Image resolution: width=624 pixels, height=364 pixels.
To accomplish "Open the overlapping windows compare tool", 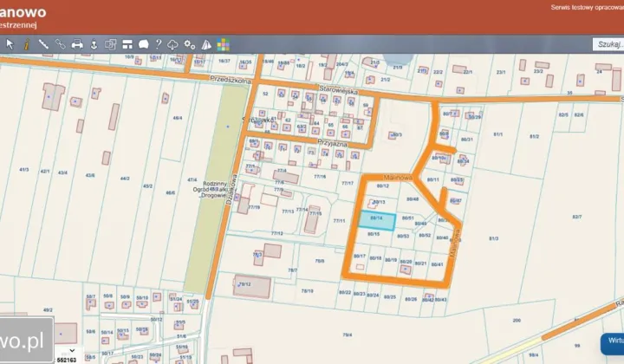I will pyautogui.click(x=110, y=44).
